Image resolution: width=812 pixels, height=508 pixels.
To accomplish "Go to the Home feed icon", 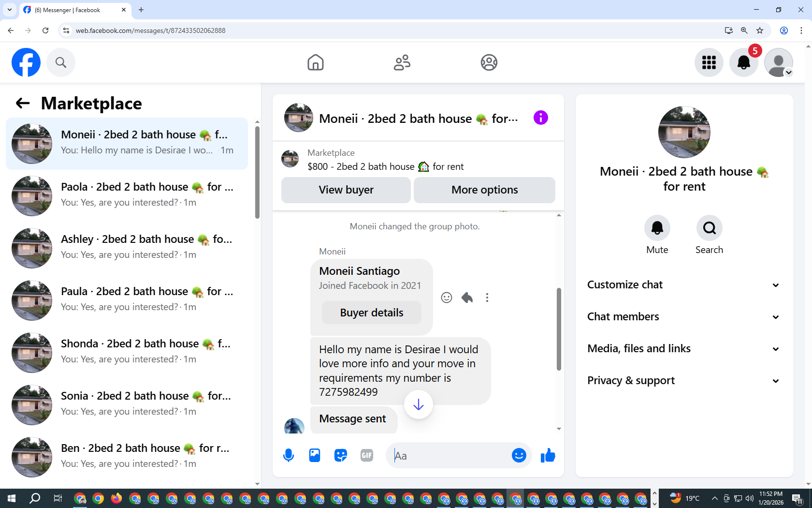I will point(316,62).
